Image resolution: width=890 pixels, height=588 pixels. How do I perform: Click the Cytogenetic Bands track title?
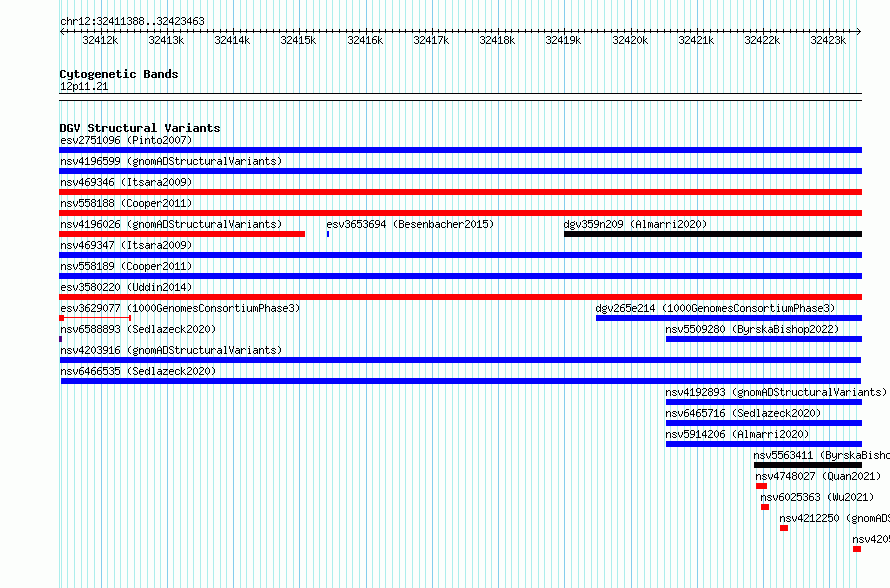[119, 74]
